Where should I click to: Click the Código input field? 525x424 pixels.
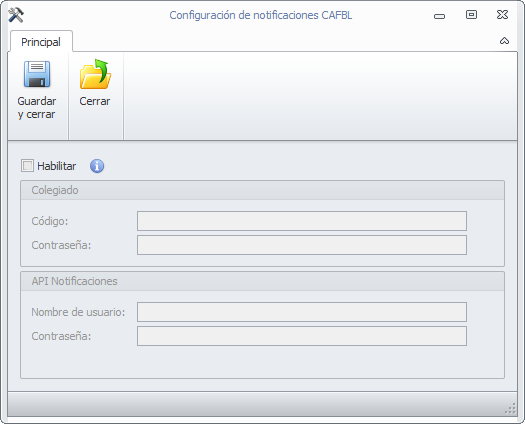click(x=302, y=221)
